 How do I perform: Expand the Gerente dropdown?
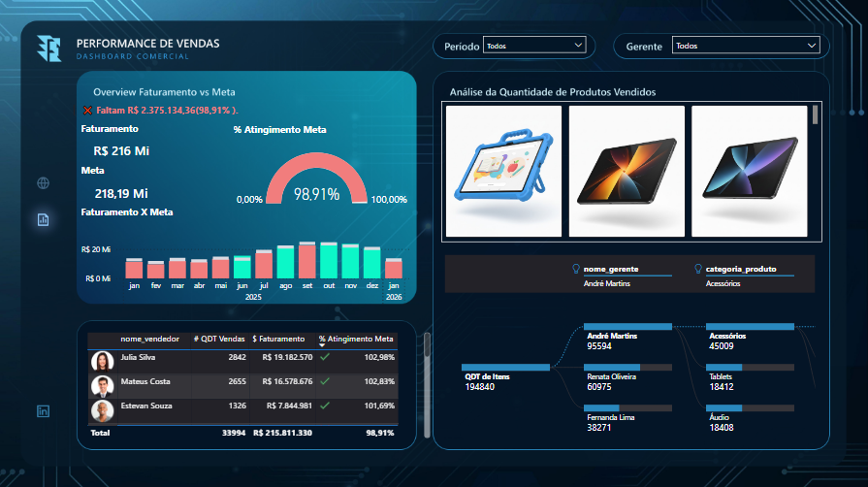(x=746, y=46)
